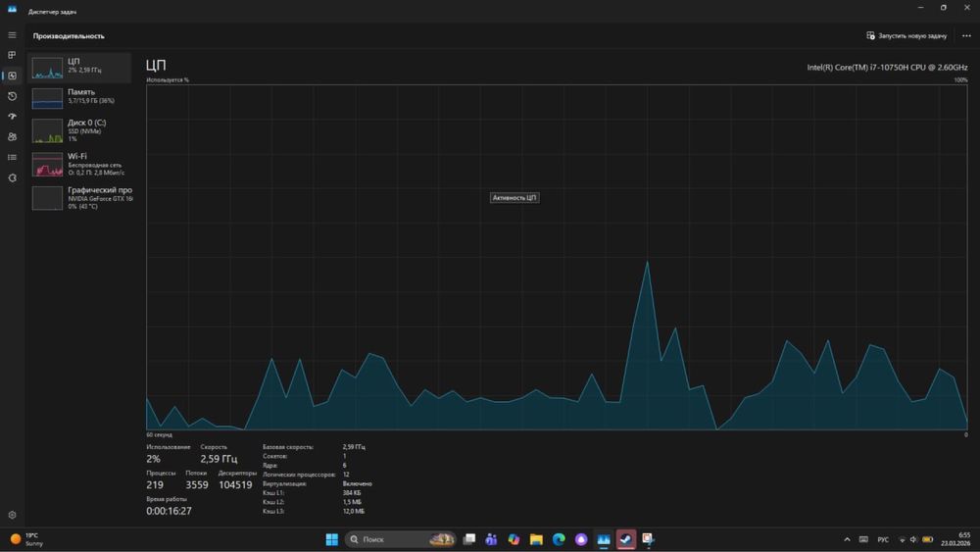
Task: Open the Startup apps page icon
Action: pyautogui.click(x=12, y=117)
